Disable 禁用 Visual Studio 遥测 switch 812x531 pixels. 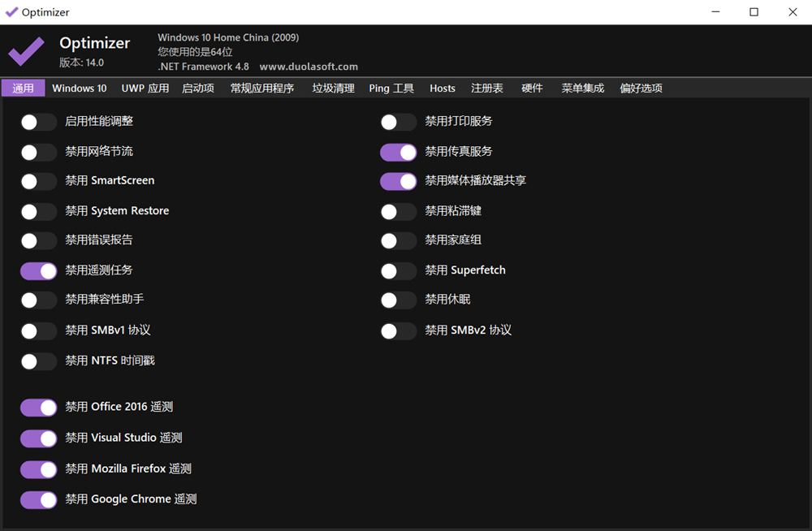38,438
